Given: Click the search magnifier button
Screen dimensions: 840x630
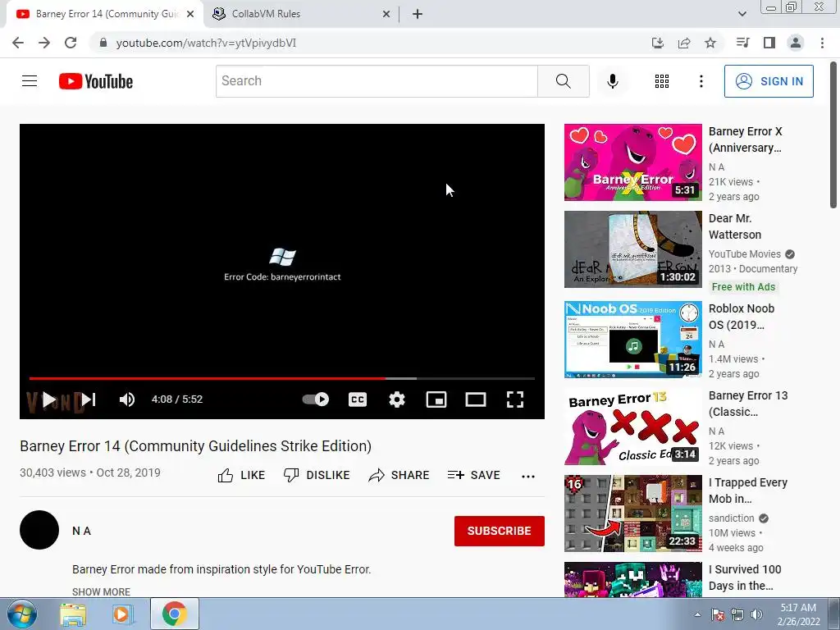Looking at the screenshot, I should (x=563, y=81).
